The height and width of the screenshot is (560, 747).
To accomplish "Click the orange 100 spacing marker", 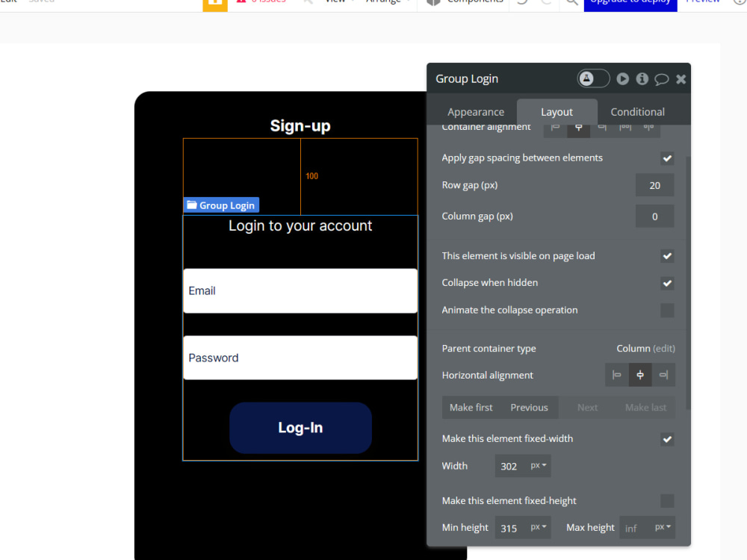I will 311,176.
